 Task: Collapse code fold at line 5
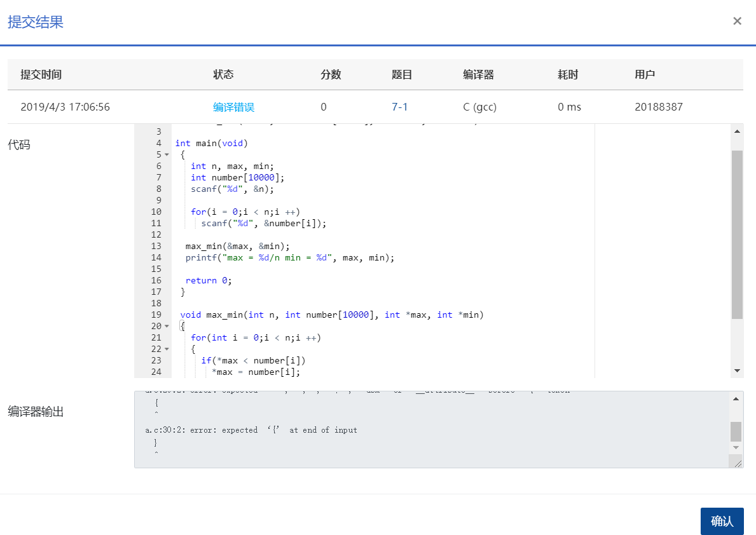(167, 154)
